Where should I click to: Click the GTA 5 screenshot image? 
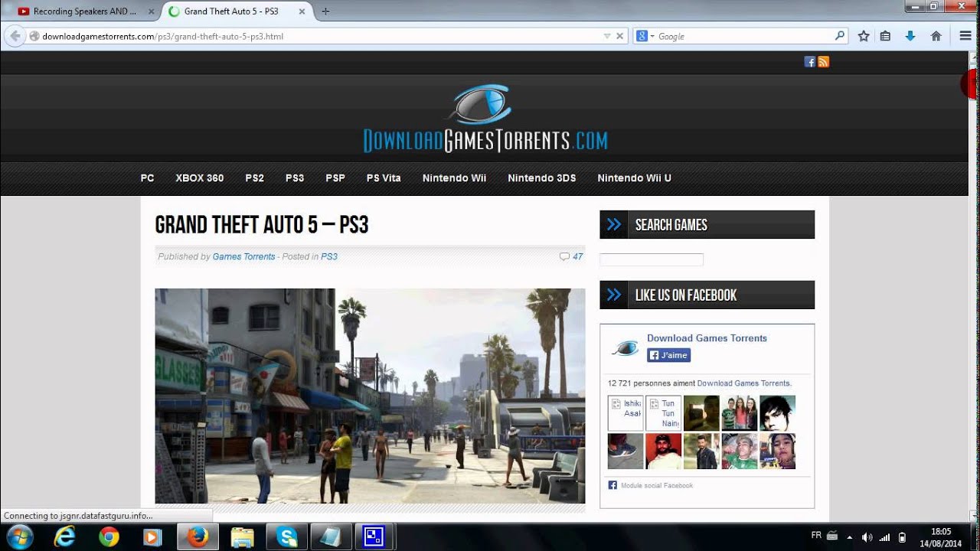pyautogui.click(x=370, y=396)
